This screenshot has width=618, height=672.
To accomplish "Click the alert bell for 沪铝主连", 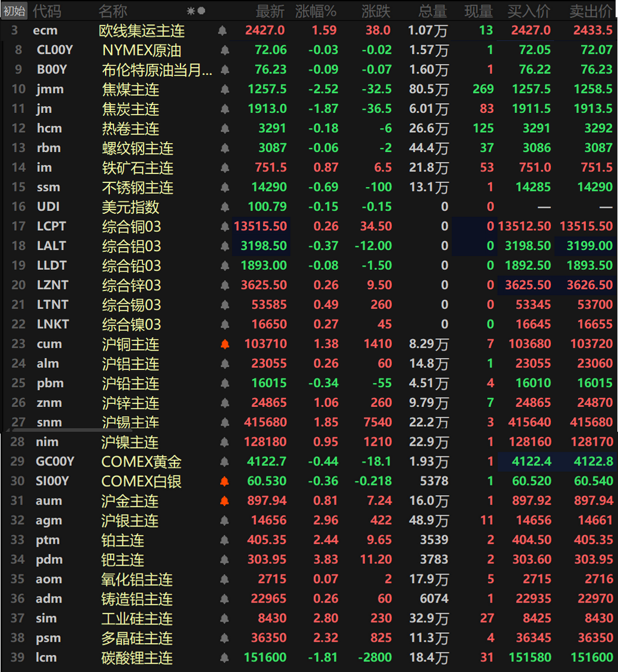I will coord(225,364).
